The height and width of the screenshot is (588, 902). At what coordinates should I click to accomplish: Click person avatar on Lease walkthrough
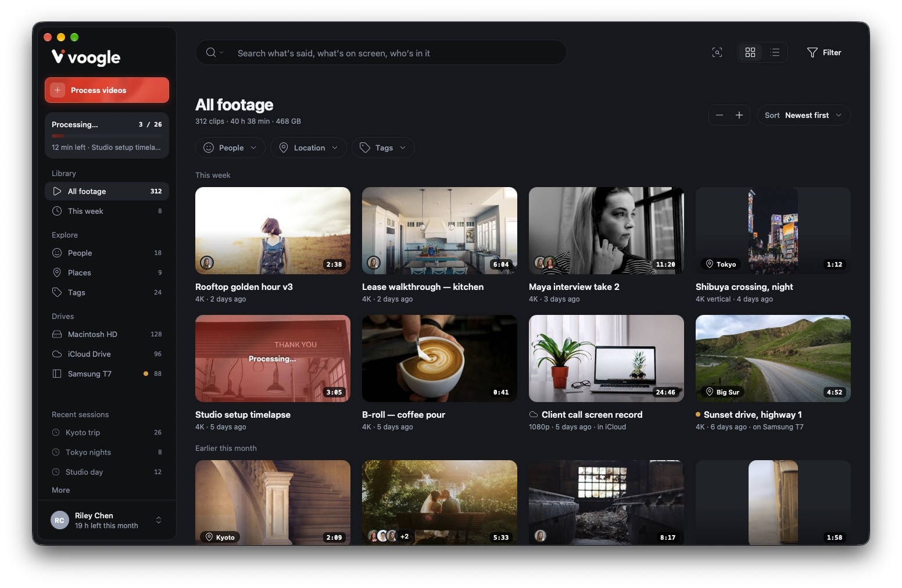374,263
